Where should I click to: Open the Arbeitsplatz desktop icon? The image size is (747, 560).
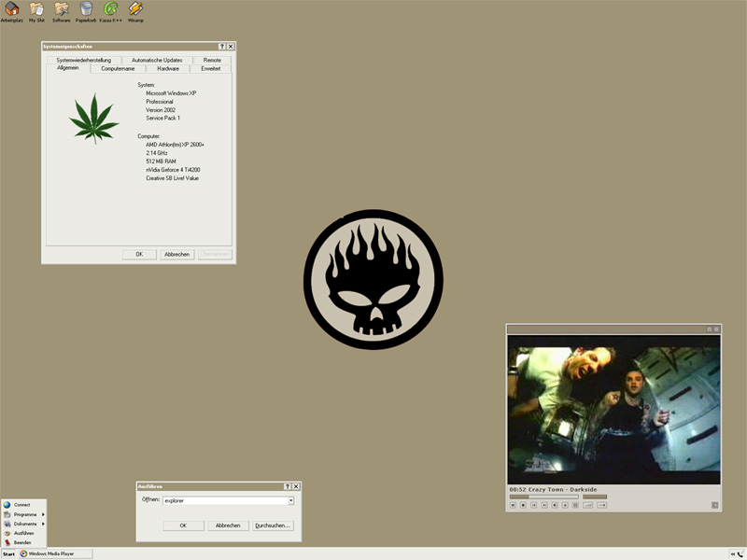tap(11, 12)
